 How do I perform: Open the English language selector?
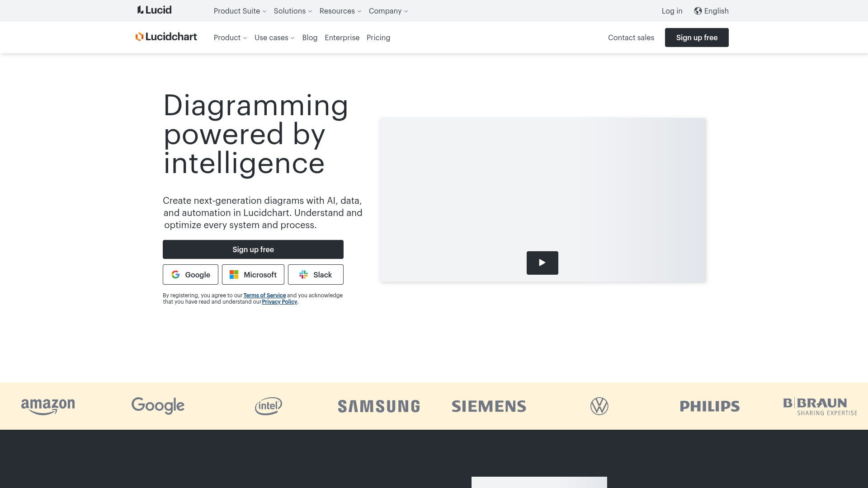coord(711,11)
